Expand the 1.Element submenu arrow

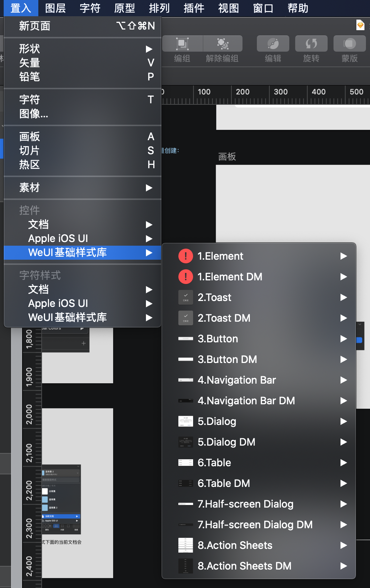pyautogui.click(x=343, y=256)
